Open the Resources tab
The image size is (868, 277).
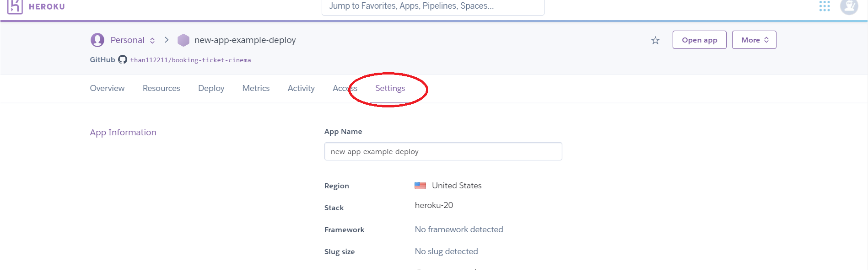pos(161,88)
